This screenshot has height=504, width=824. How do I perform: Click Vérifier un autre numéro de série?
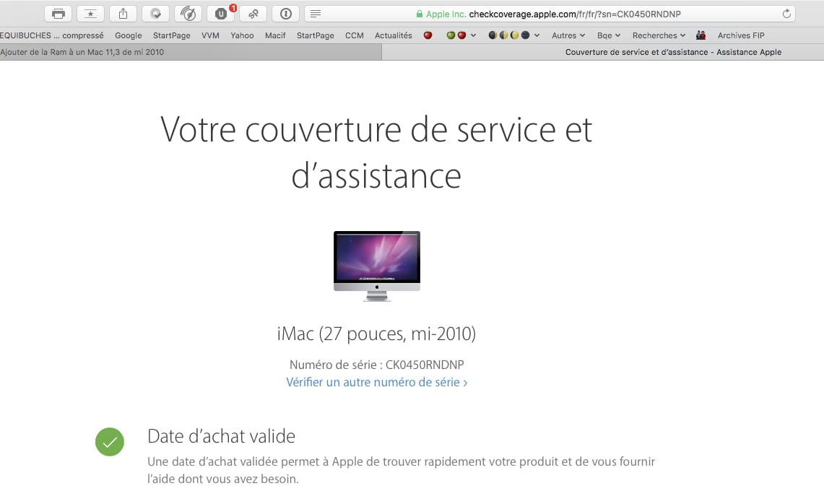376,382
